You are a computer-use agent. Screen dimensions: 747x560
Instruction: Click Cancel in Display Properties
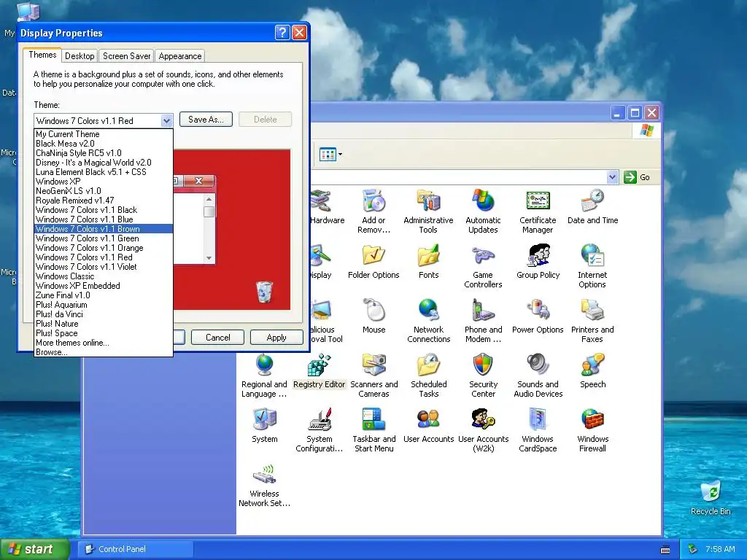click(217, 338)
